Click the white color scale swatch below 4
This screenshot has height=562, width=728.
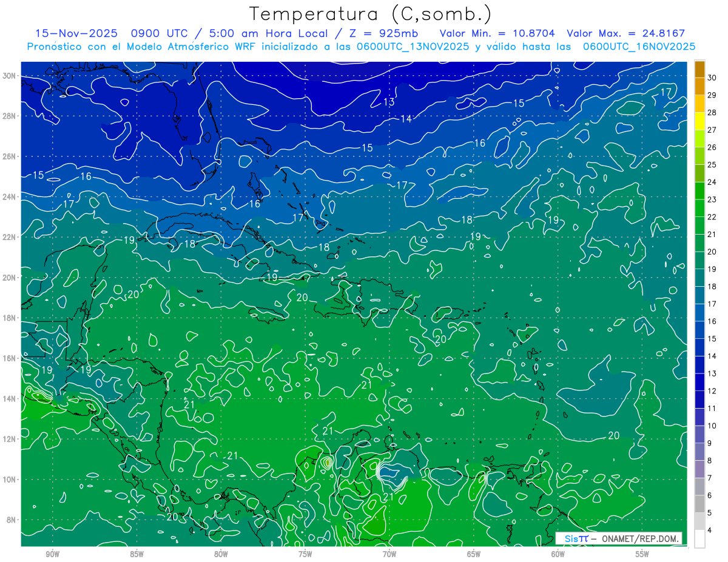(699, 539)
